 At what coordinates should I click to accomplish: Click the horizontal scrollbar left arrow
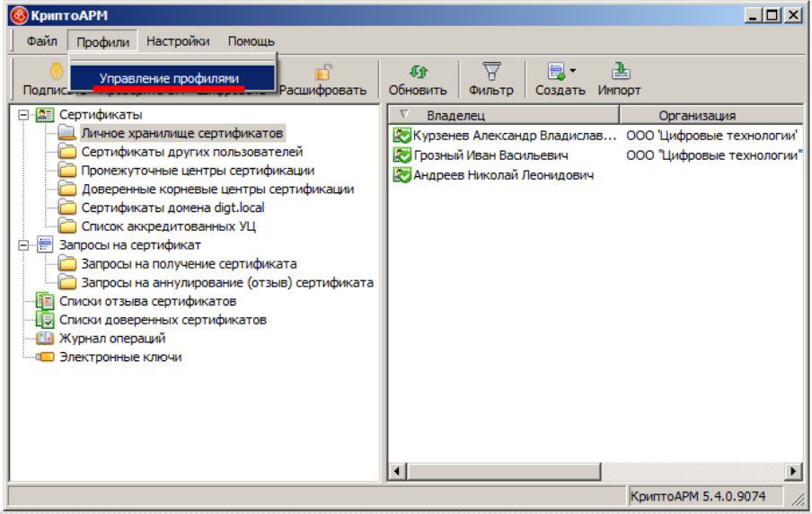(397, 472)
